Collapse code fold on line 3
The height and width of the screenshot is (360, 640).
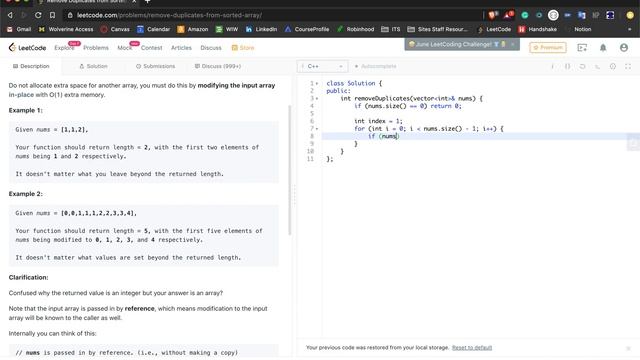tap(317, 98)
